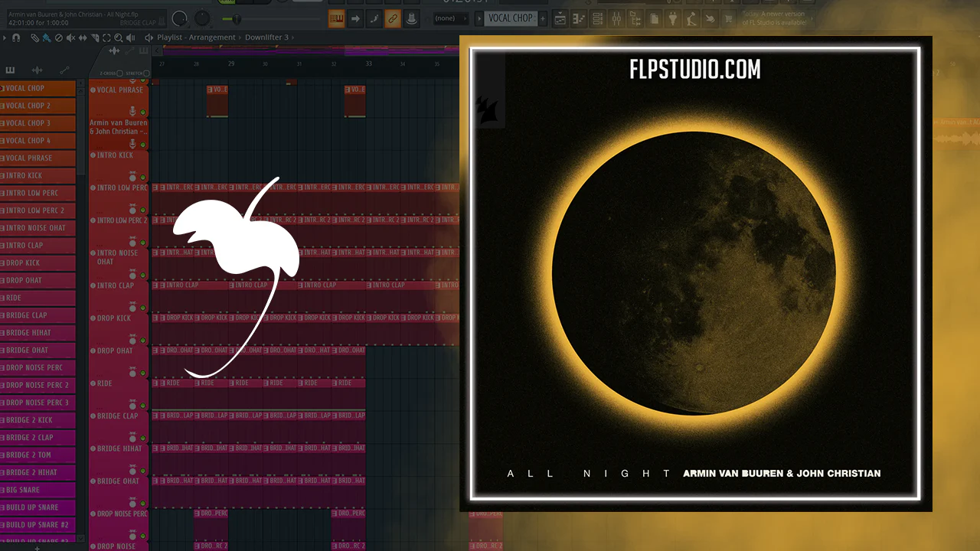Screen dimensions: 980x551
Task: Select the slip tool in playlist toolbar
Action: [x=83, y=37]
